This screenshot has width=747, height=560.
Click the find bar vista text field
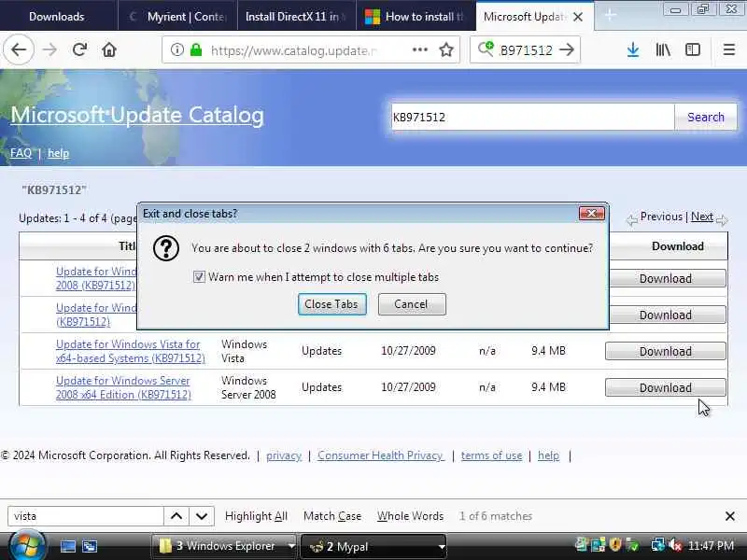[x=86, y=516]
